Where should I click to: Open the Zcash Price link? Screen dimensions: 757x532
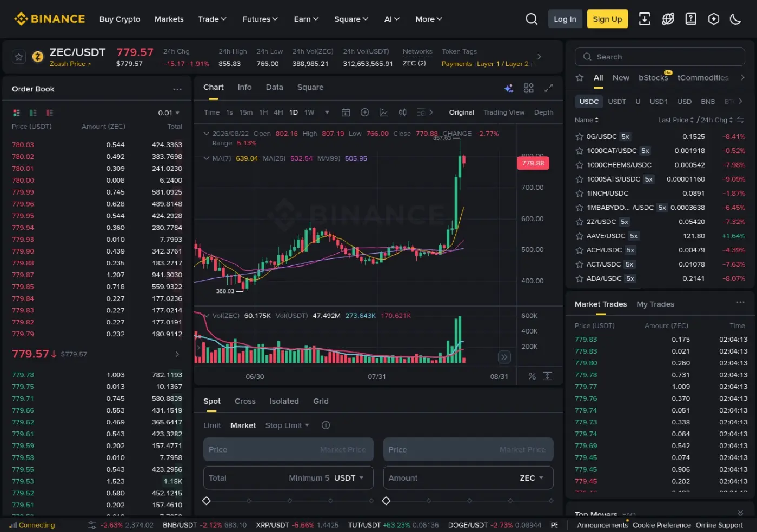point(70,64)
